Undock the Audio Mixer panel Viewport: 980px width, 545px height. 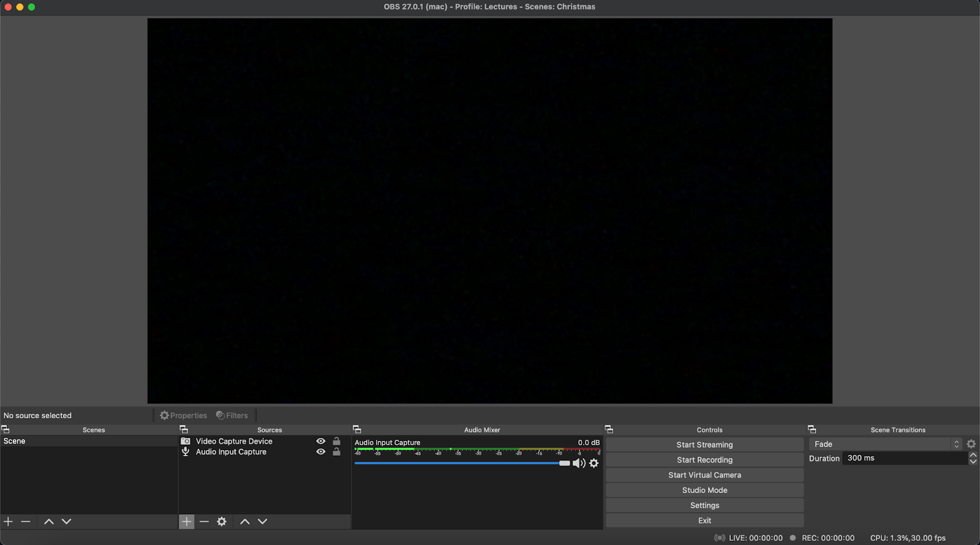pos(357,429)
